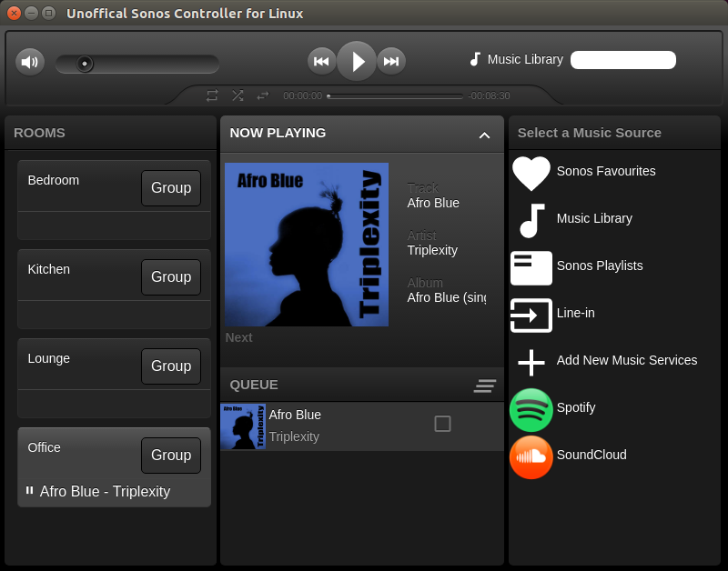This screenshot has height=571, width=728.
Task: Close the Sonos Controller window
Action: pos(14,13)
